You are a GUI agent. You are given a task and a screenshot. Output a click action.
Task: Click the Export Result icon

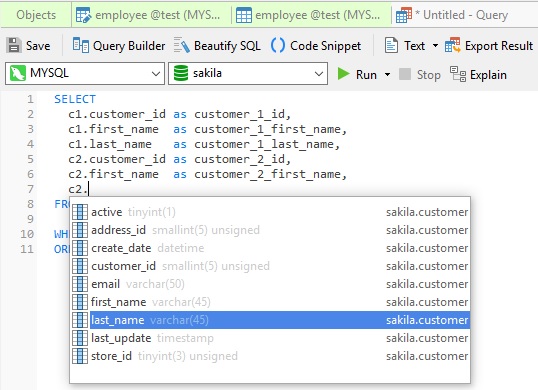(452, 45)
